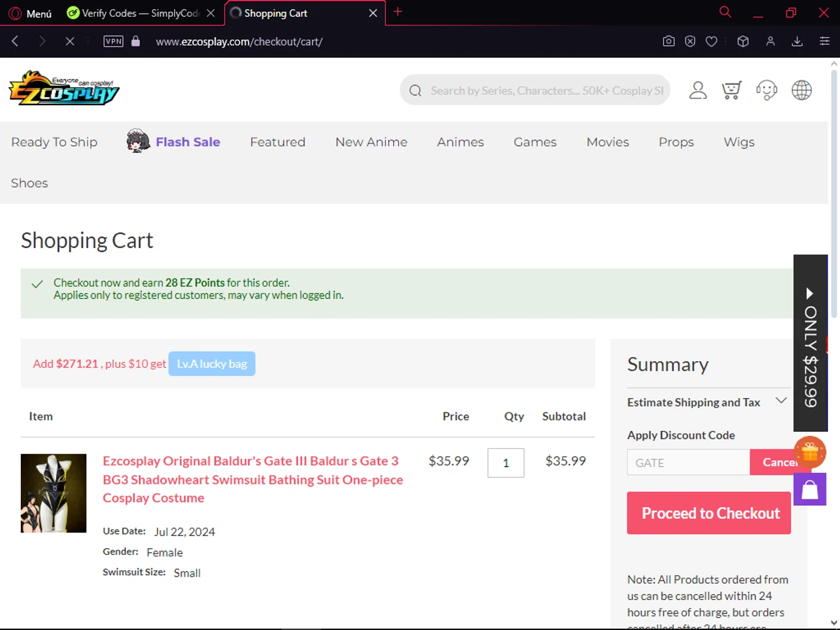
Task: Click the Lv.A lucky bag button
Action: pos(212,364)
